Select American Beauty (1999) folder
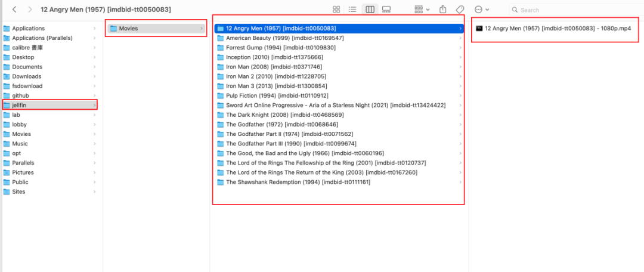This screenshot has height=272, width=644. [339, 38]
